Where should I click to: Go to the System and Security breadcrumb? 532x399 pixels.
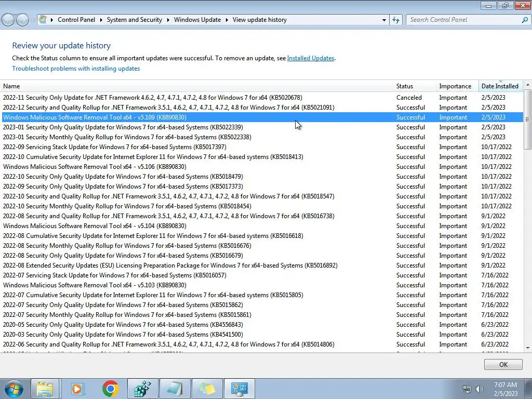[x=135, y=20]
